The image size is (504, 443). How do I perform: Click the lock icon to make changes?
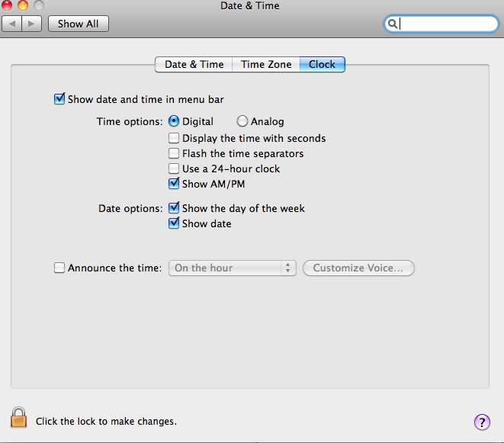coord(18,417)
